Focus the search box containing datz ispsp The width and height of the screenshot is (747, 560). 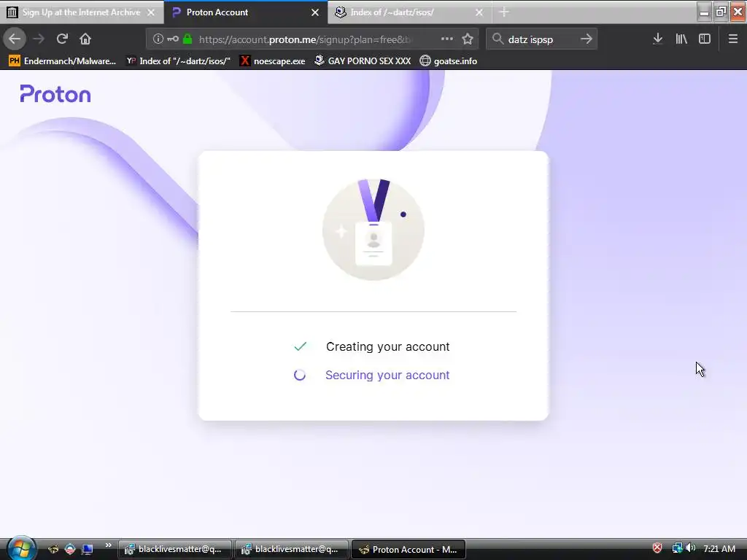click(541, 39)
